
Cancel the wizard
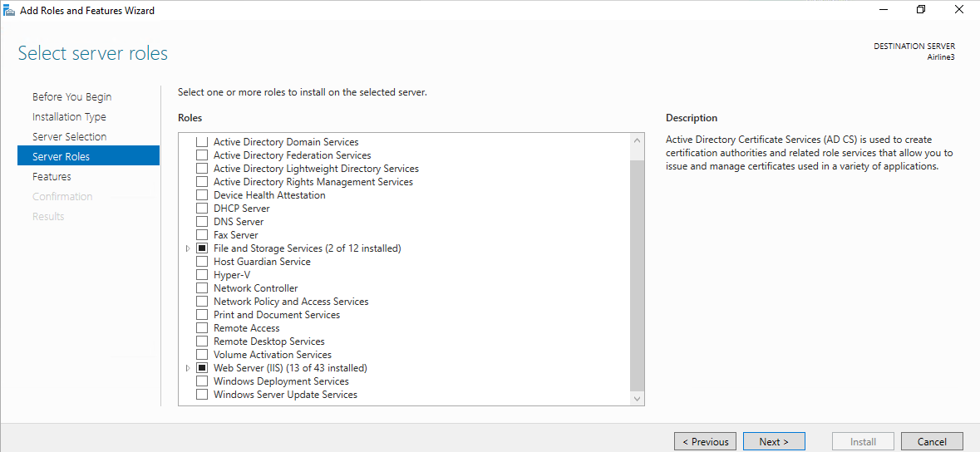(x=932, y=441)
